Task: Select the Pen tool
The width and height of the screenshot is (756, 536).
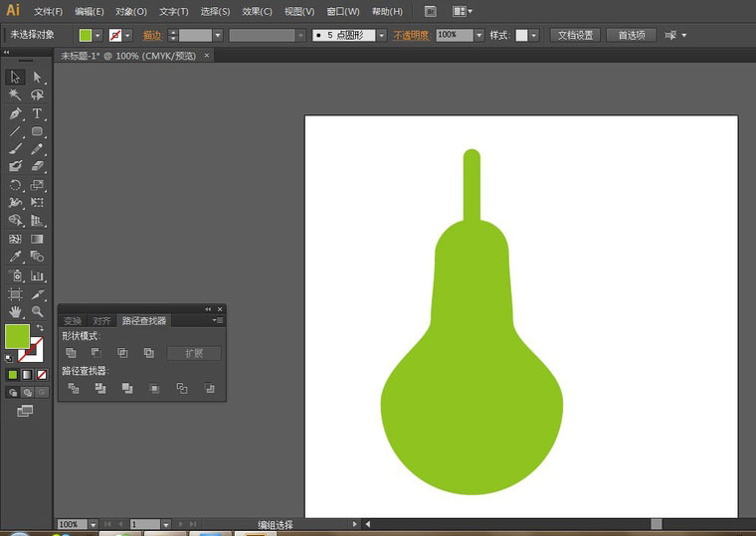Action: click(x=15, y=113)
